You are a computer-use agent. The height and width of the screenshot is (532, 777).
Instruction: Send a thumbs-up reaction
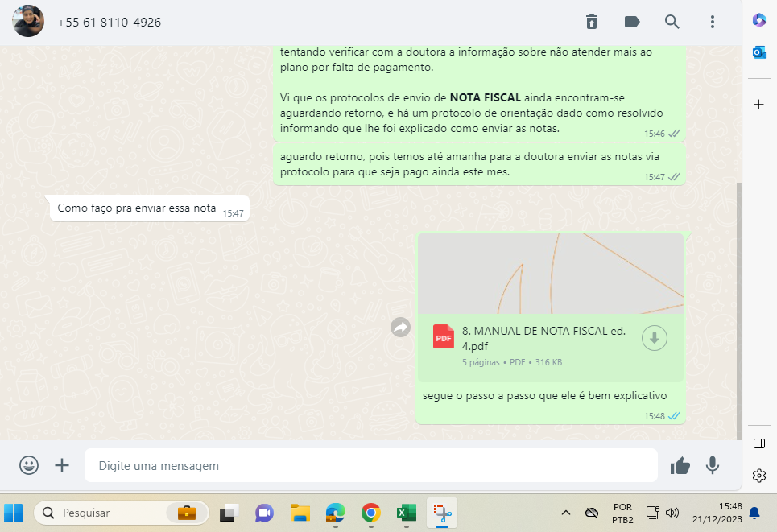tap(680, 465)
